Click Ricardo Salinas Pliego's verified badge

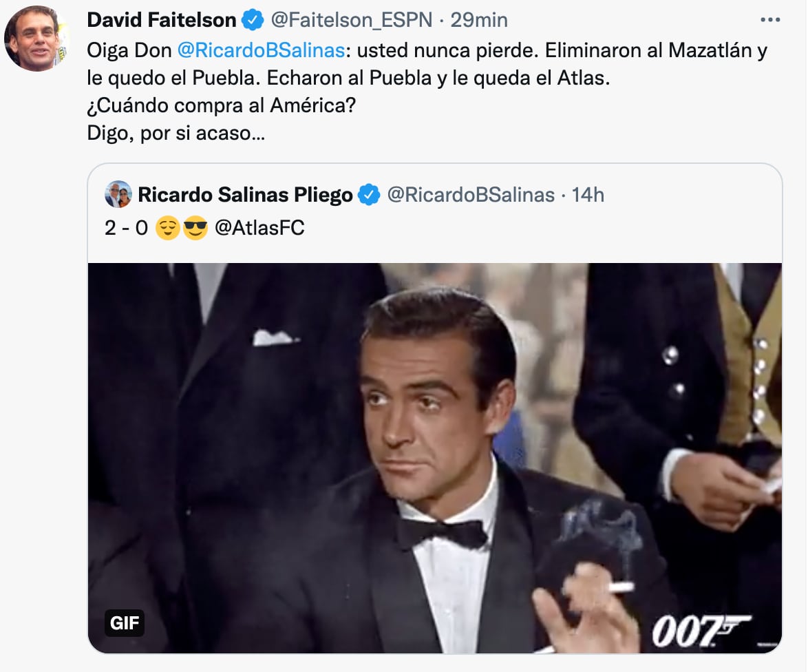tap(370, 195)
